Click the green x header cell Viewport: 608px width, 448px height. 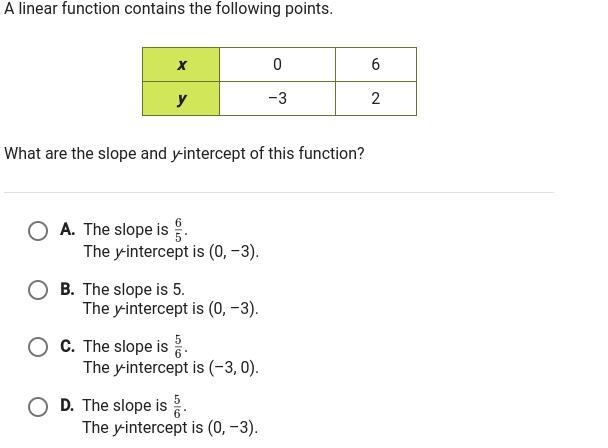pos(181,64)
